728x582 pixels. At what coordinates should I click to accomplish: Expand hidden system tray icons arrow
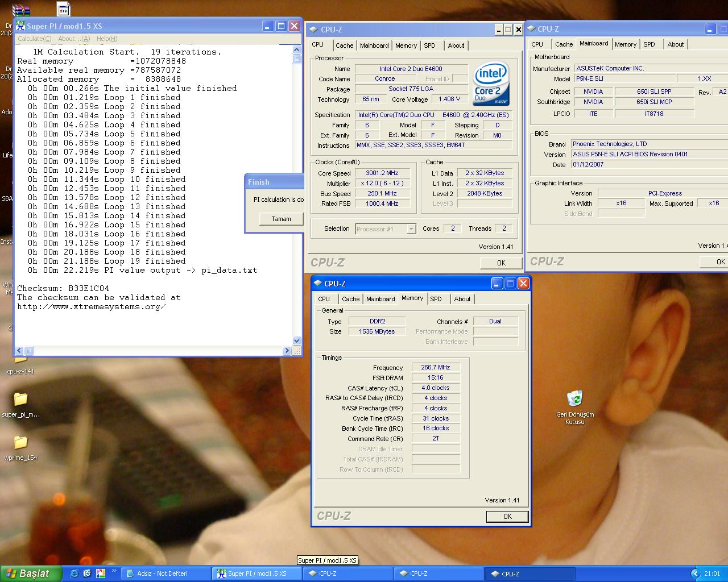point(695,573)
